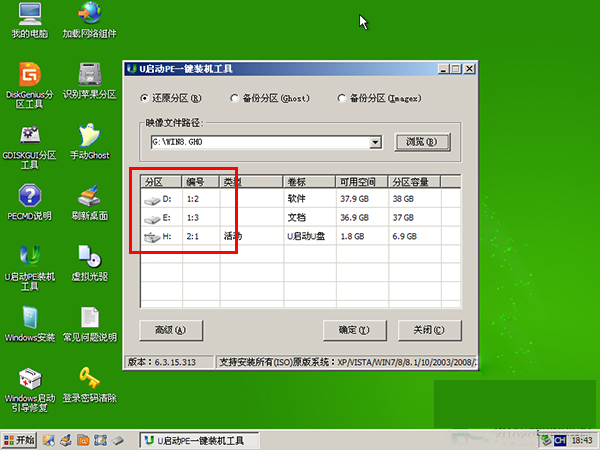Image resolution: width=600 pixels, height=450 pixels.
Task: Click the 确定(Y) confirm button
Action: [354, 330]
